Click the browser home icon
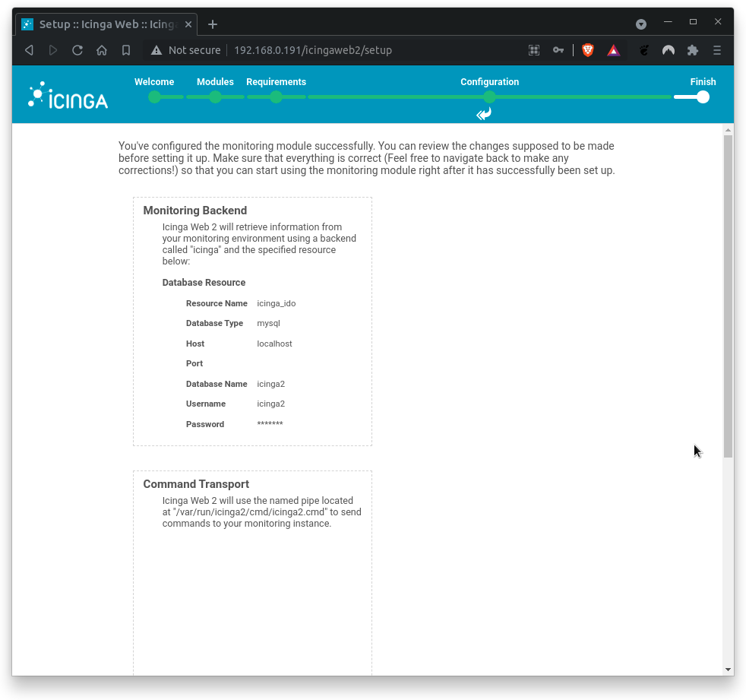This screenshot has height=700, width=746. pyautogui.click(x=102, y=49)
